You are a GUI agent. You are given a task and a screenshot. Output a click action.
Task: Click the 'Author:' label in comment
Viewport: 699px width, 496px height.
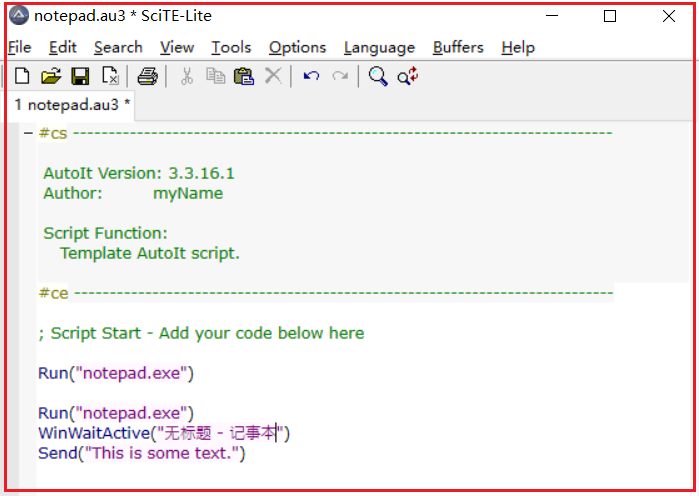coord(73,194)
